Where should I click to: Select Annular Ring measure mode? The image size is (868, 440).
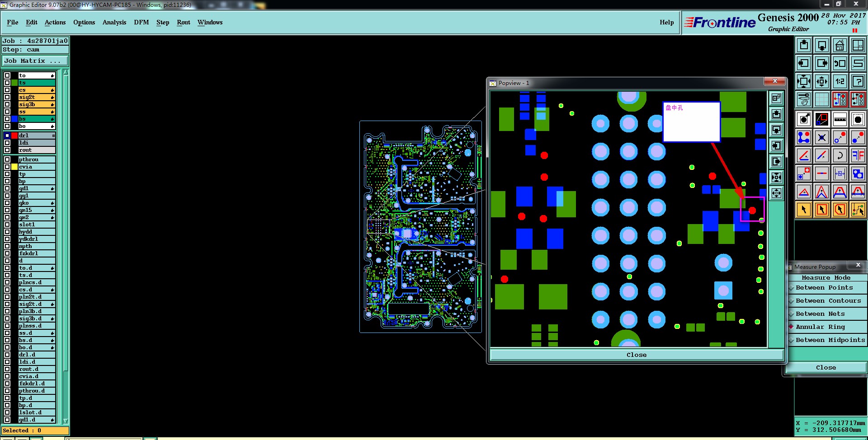[827, 327]
